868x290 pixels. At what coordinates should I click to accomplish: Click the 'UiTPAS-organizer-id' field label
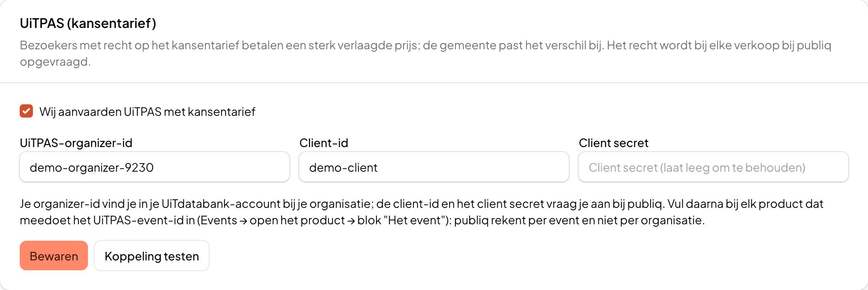coord(76,143)
